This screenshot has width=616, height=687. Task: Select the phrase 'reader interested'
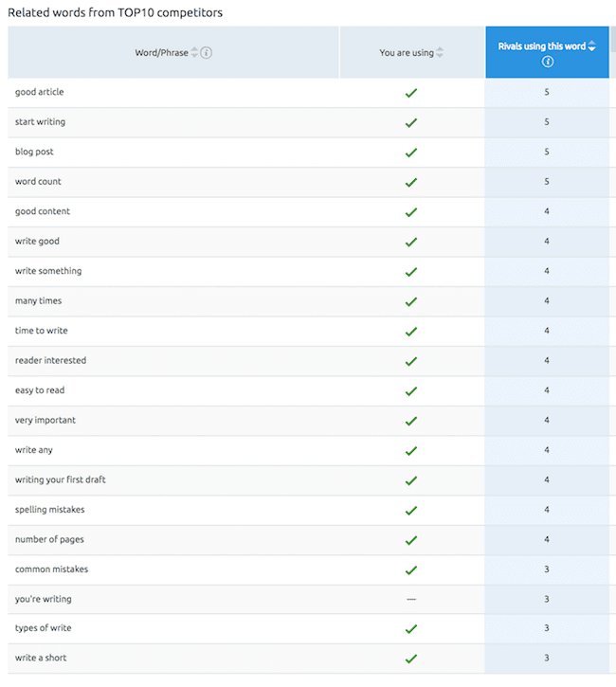(50, 360)
